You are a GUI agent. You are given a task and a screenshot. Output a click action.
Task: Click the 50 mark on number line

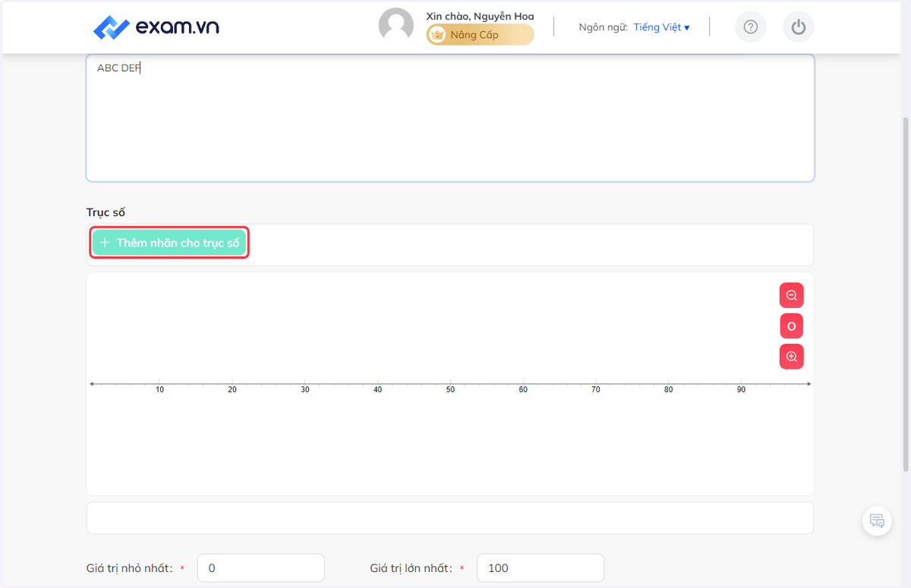point(450,389)
